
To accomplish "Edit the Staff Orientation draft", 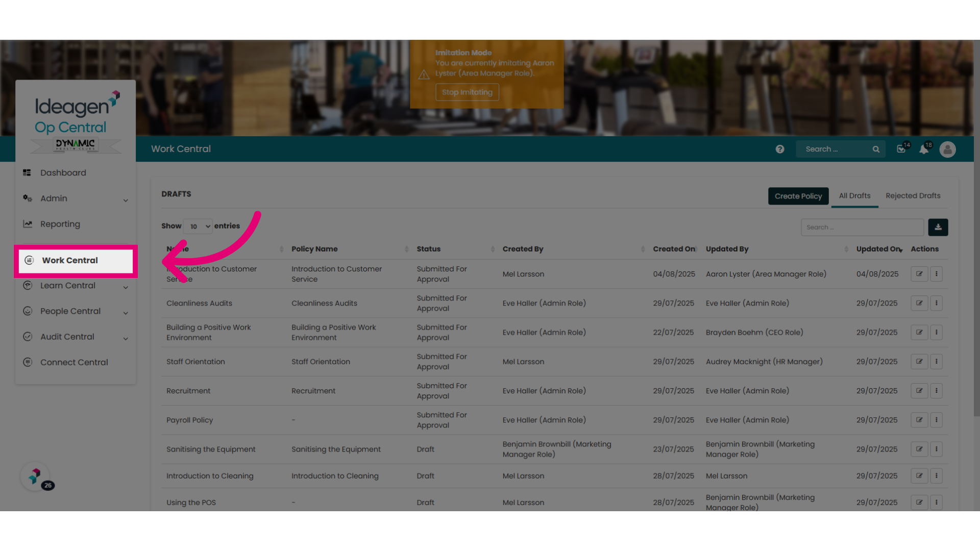I will (919, 361).
